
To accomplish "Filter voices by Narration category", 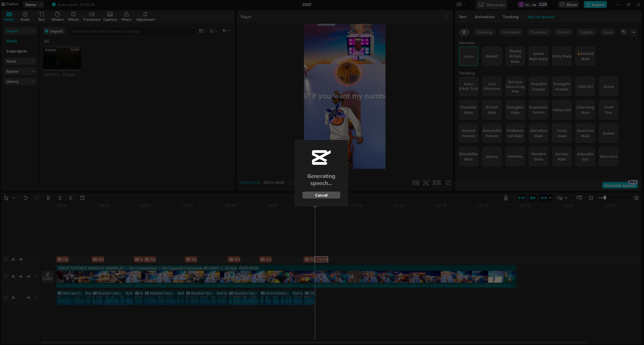I will click(x=511, y=32).
